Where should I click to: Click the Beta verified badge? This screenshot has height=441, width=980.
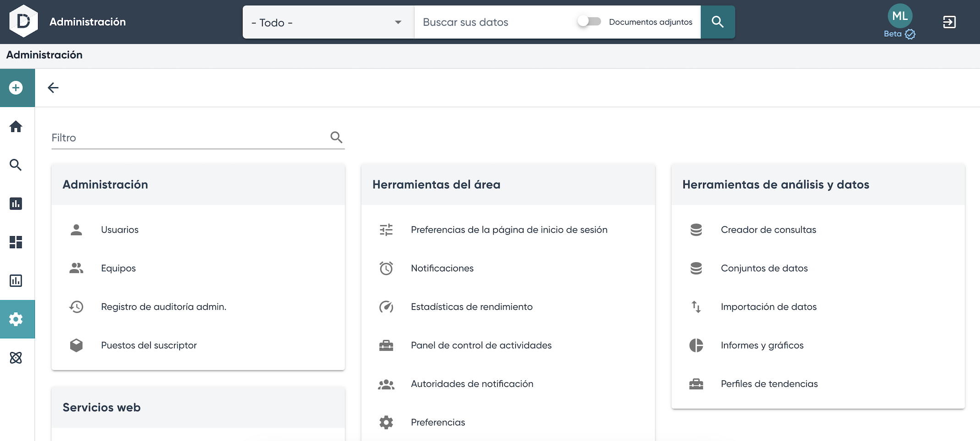point(899,34)
